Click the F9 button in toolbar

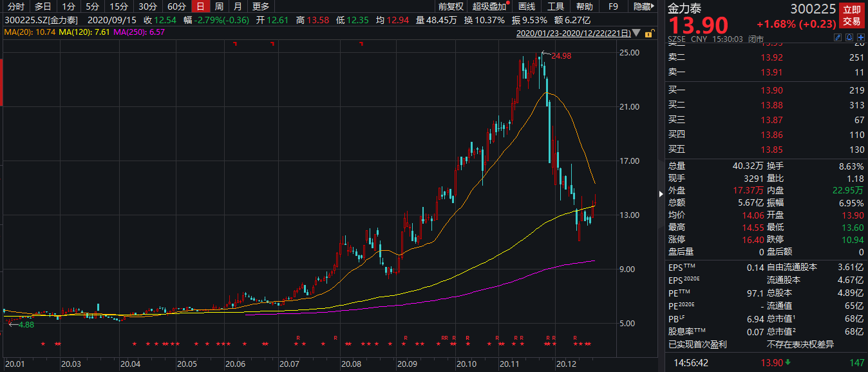(613, 6)
